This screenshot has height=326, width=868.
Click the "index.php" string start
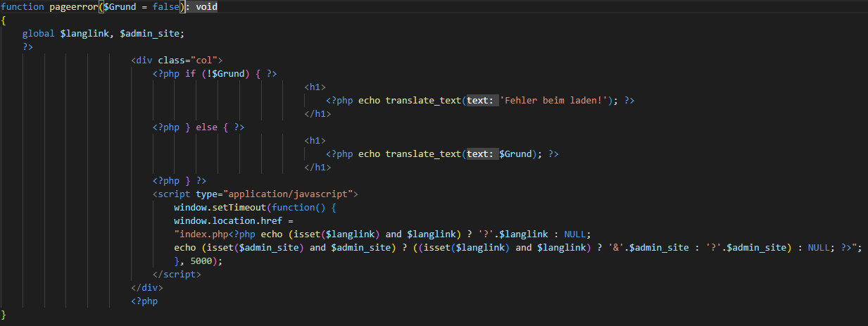[201, 234]
